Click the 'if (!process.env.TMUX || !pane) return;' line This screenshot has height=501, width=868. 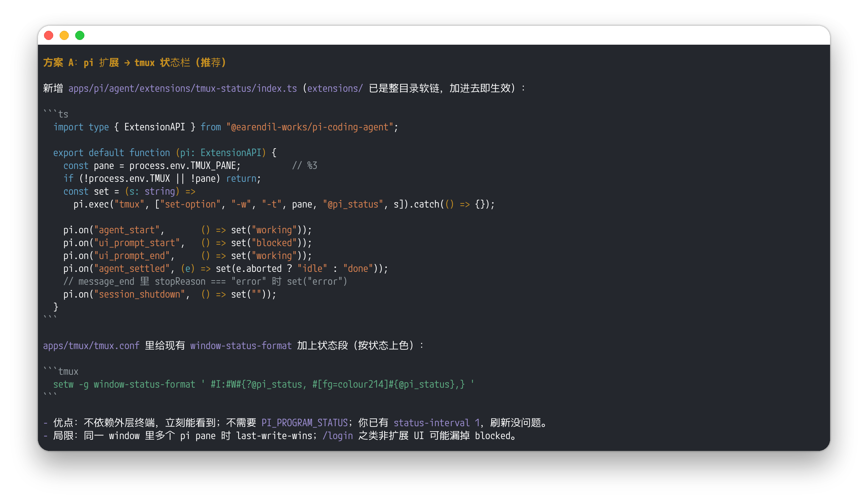pyautogui.click(x=162, y=179)
